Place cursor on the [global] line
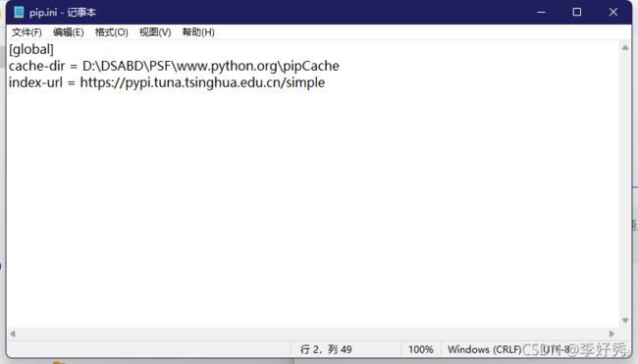The width and height of the screenshot is (638, 364). pos(31,49)
